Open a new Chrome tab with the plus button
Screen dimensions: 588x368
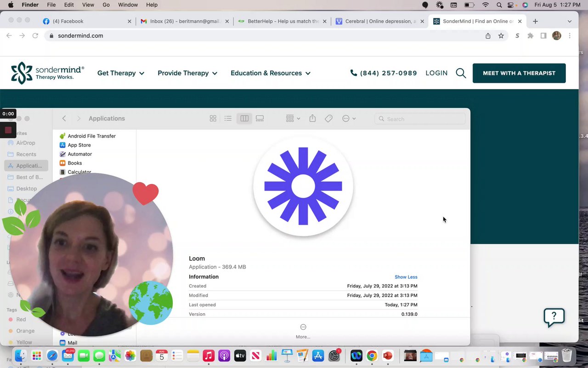[x=535, y=21]
